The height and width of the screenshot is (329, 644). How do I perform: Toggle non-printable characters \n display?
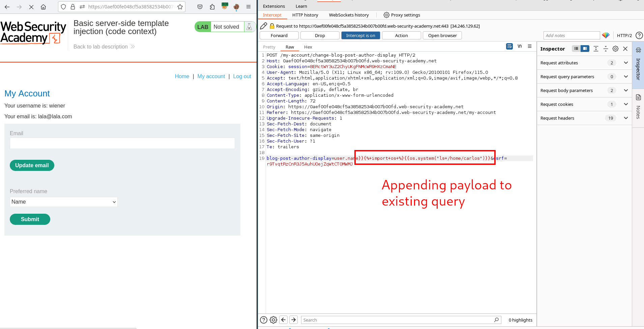click(520, 47)
